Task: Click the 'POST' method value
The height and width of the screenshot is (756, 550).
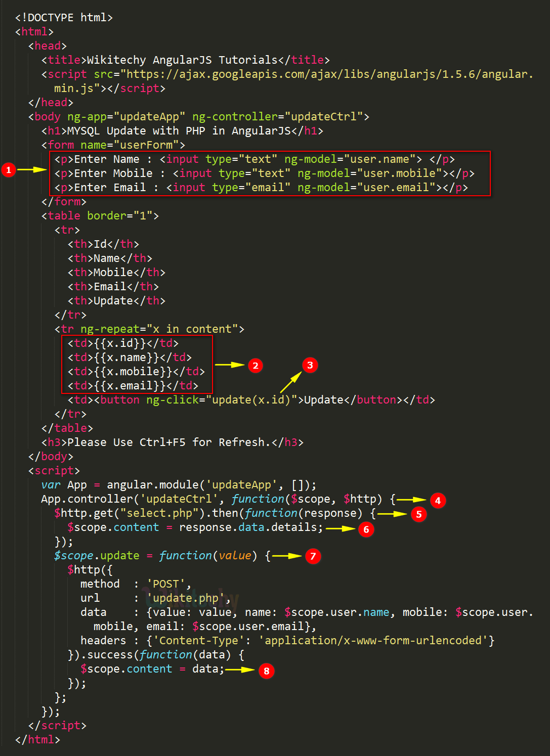Action: point(168,584)
